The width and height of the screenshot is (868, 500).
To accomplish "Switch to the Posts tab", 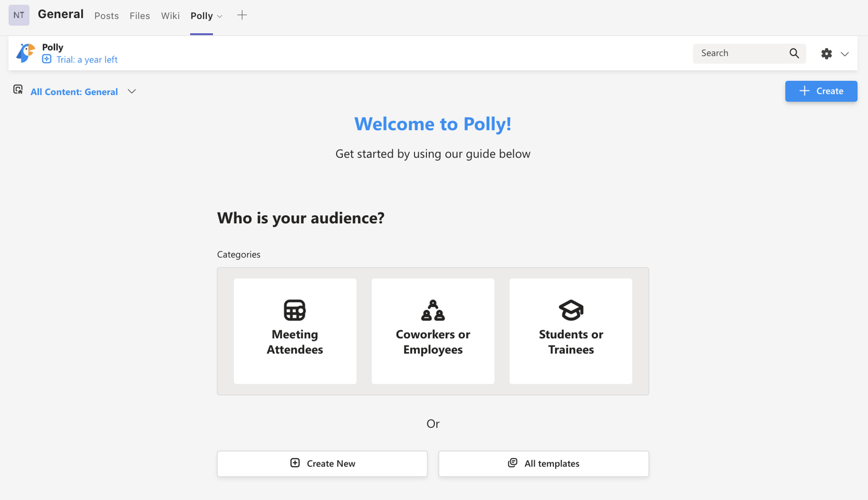I will pos(106,16).
